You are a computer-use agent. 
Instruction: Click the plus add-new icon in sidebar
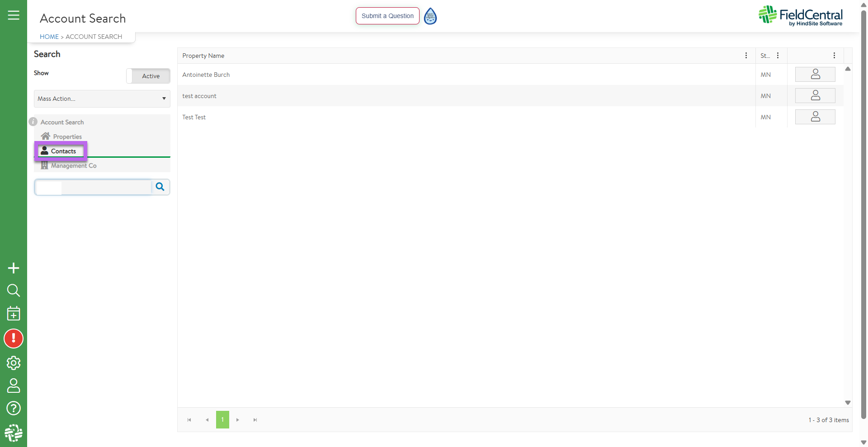(14, 268)
